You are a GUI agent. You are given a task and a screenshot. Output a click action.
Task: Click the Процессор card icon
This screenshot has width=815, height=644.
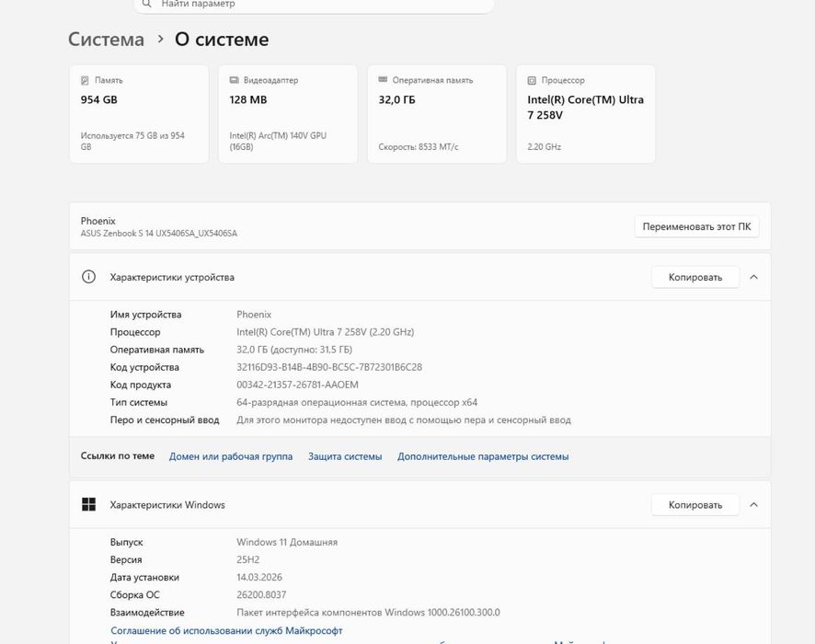[532, 80]
